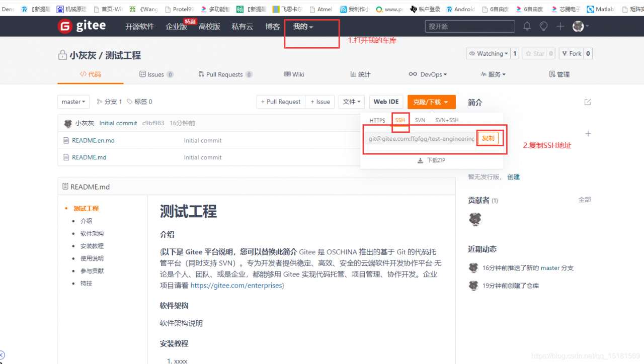Star this repository
The height and width of the screenshot is (364, 644).
click(x=535, y=53)
